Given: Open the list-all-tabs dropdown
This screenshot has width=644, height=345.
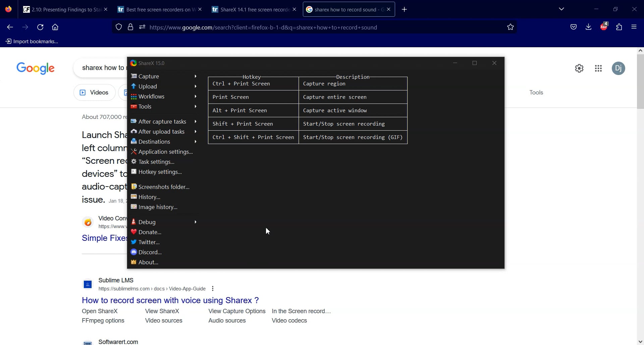Looking at the screenshot, I should (x=562, y=9).
